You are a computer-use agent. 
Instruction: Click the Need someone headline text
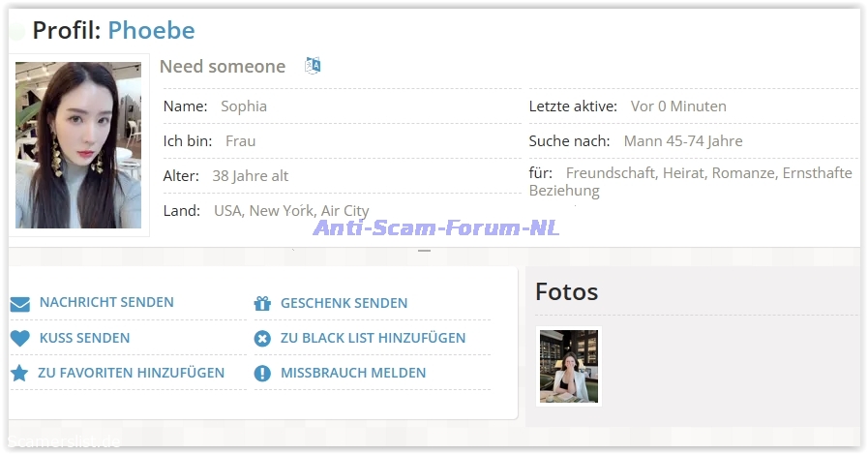coord(223,66)
